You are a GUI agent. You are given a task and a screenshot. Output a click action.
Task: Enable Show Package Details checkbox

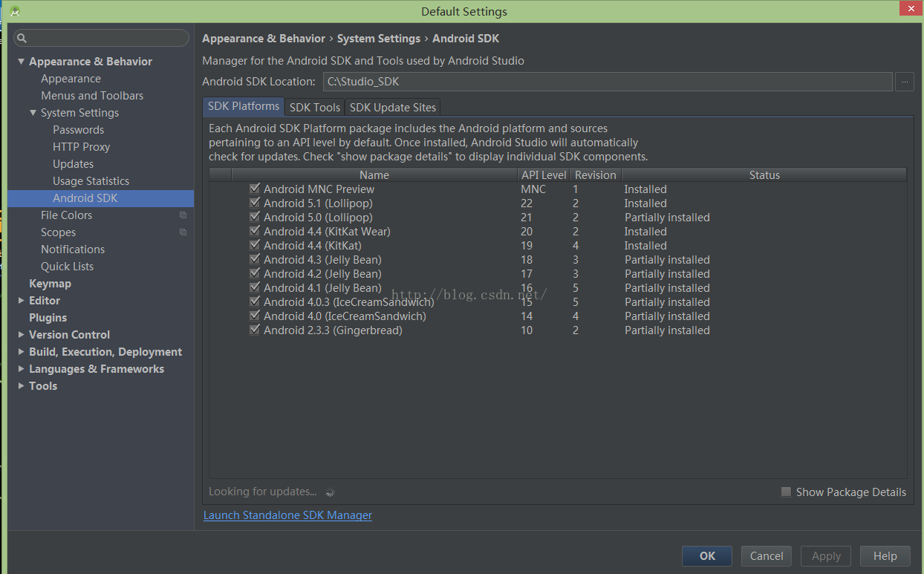coord(786,492)
